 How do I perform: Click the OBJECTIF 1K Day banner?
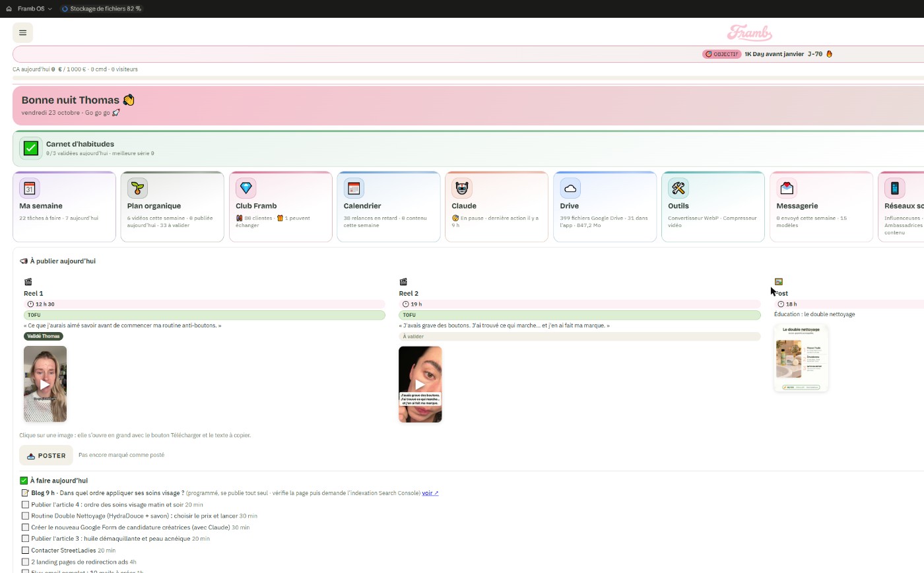point(768,54)
